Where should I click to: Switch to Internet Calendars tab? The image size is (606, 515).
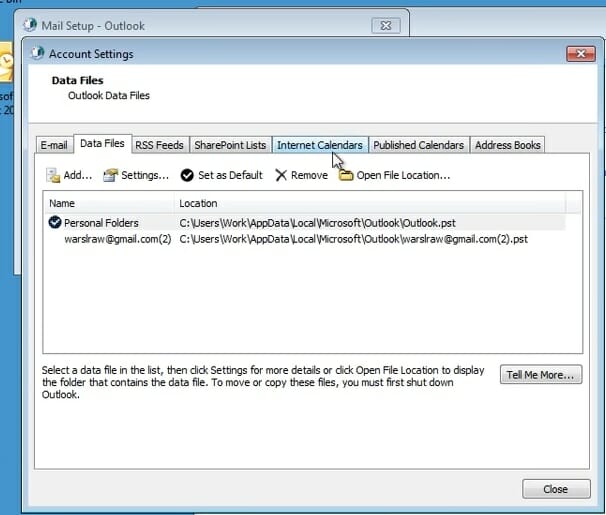point(320,145)
